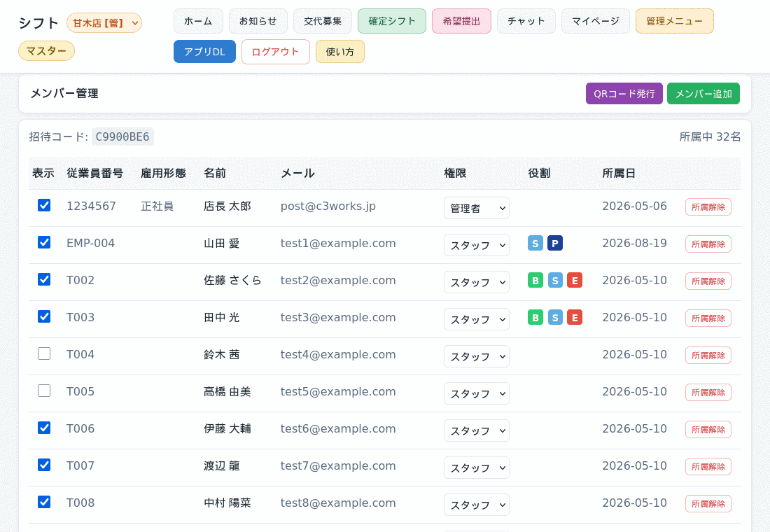The image size is (770, 532).
Task: Click the S role badge for 佐藤 さくら
Action: (x=555, y=280)
